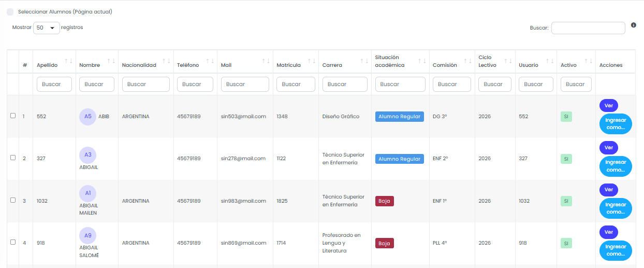Sort table by Comisión column arrows

tap(467, 61)
